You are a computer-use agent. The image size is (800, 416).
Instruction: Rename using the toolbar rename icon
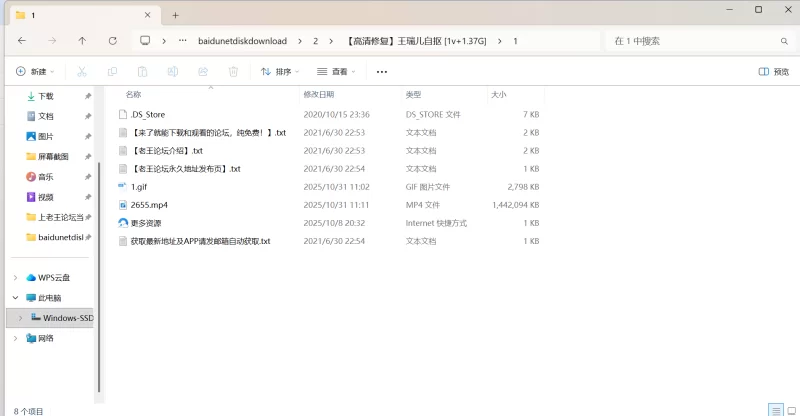click(x=173, y=71)
